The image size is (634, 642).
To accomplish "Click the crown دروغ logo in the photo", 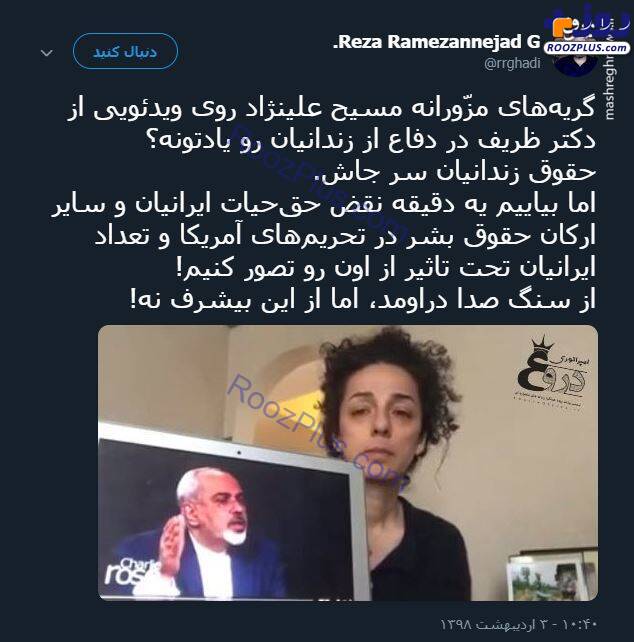I will point(550,372).
